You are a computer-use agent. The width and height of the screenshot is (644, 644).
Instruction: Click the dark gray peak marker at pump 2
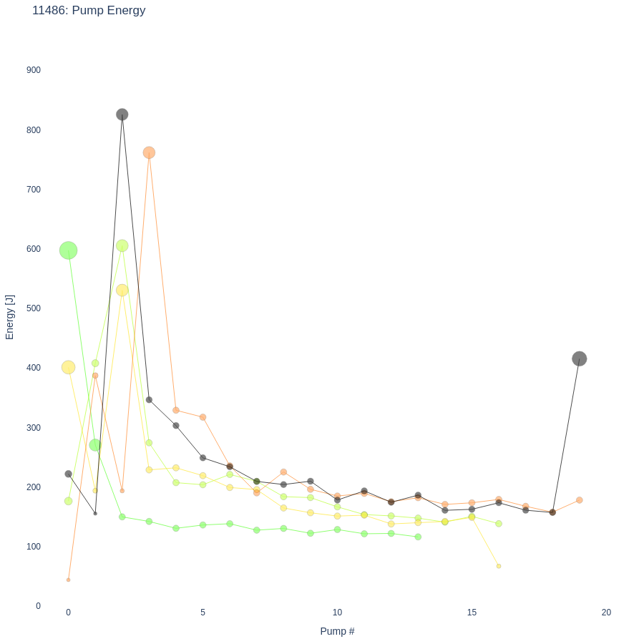click(x=122, y=114)
